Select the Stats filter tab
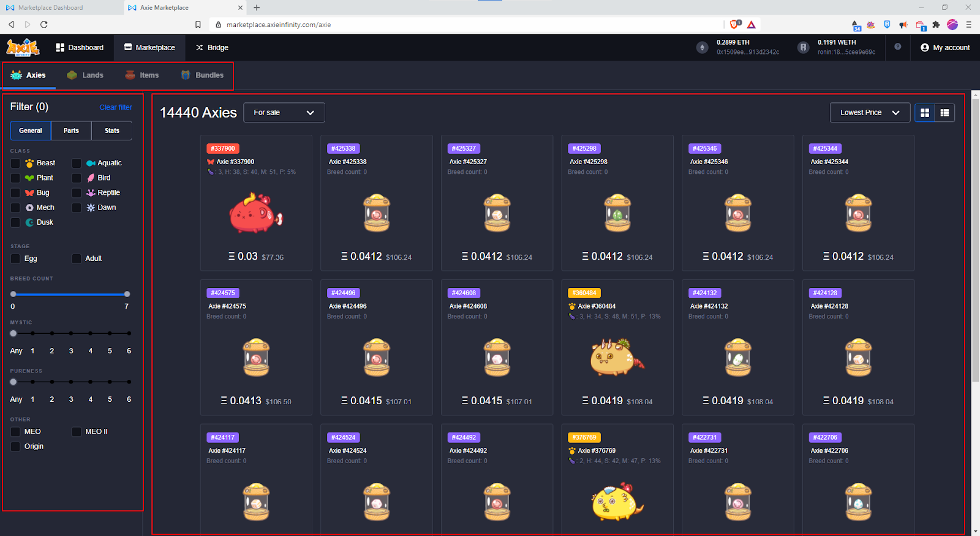Viewport: 980px width, 536px height. (x=112, y=130)
